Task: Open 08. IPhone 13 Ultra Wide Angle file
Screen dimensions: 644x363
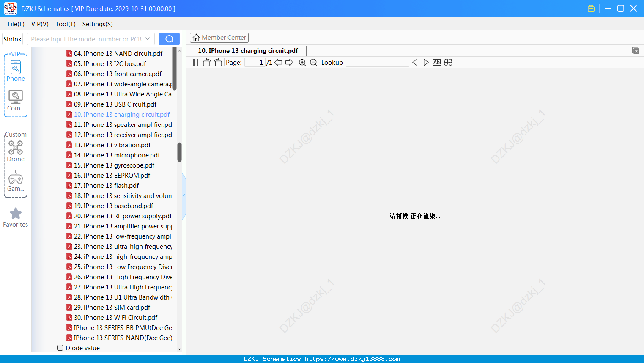Action: 123,94
